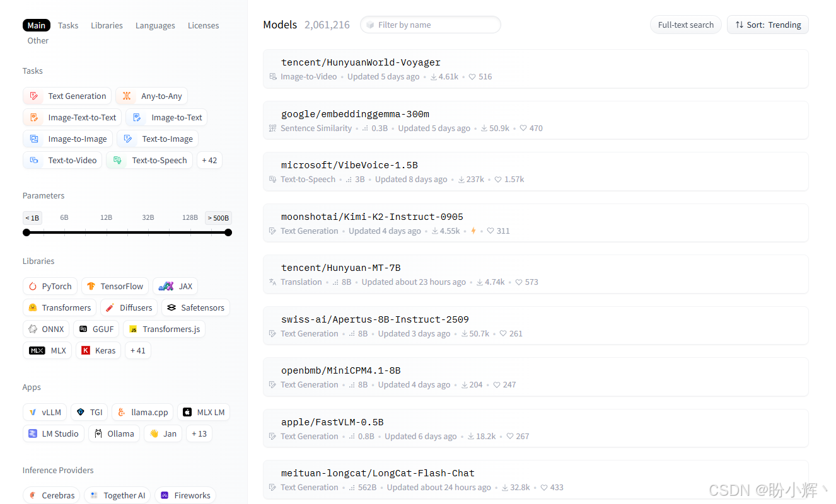Select the < 1B parameter label

click(32, 218)
